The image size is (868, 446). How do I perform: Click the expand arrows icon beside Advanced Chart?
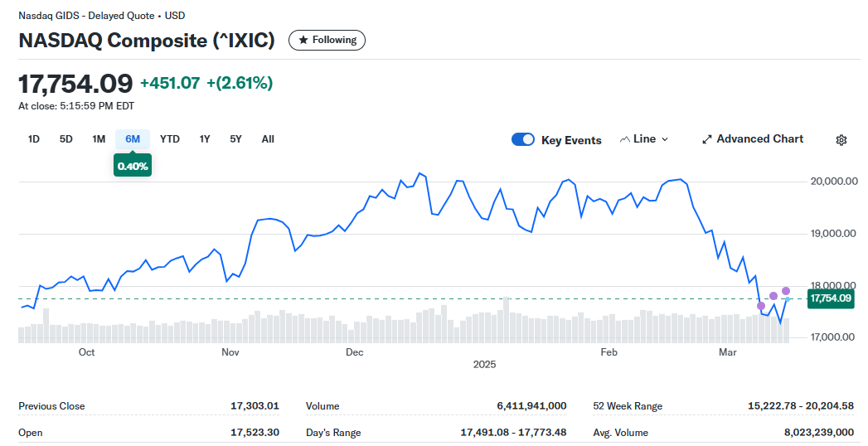point(707,139)
